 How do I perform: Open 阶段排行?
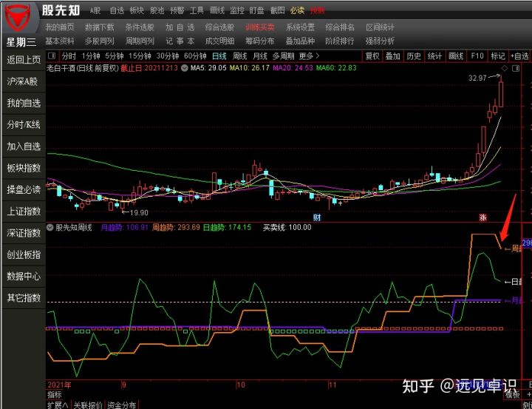(340, 41)
